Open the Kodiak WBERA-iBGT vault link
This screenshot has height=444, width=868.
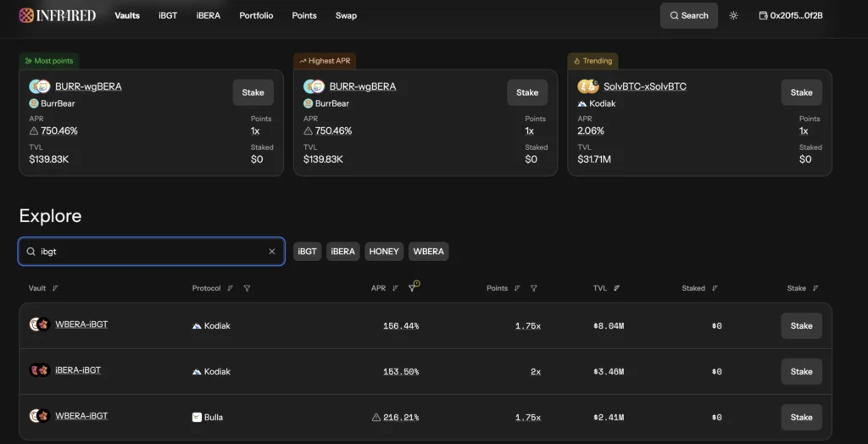pos(81,325)
